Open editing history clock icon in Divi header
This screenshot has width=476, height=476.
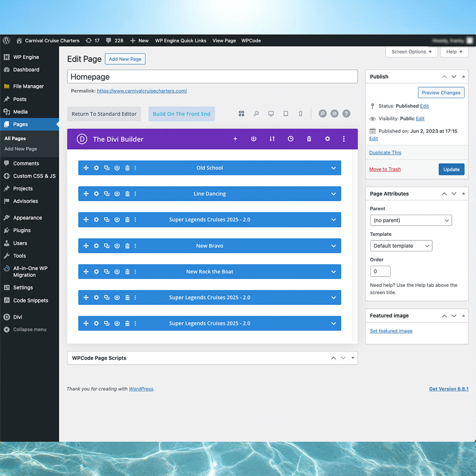[290, 139]
